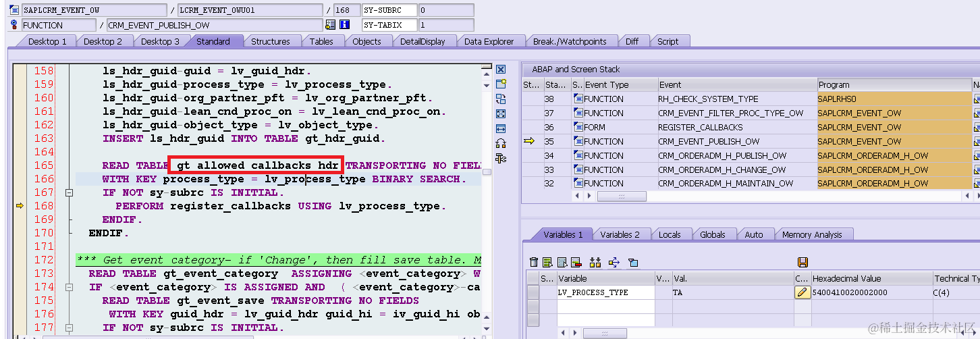Click the Event Type column header

620,84
